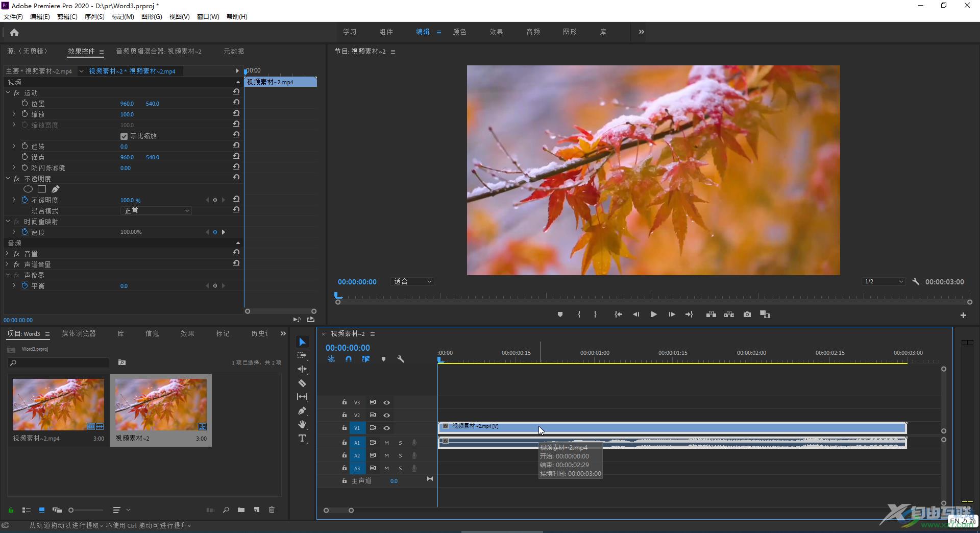Toggle lock on track V1
This screenshot has width=980, height=533.
coord(345,428)
